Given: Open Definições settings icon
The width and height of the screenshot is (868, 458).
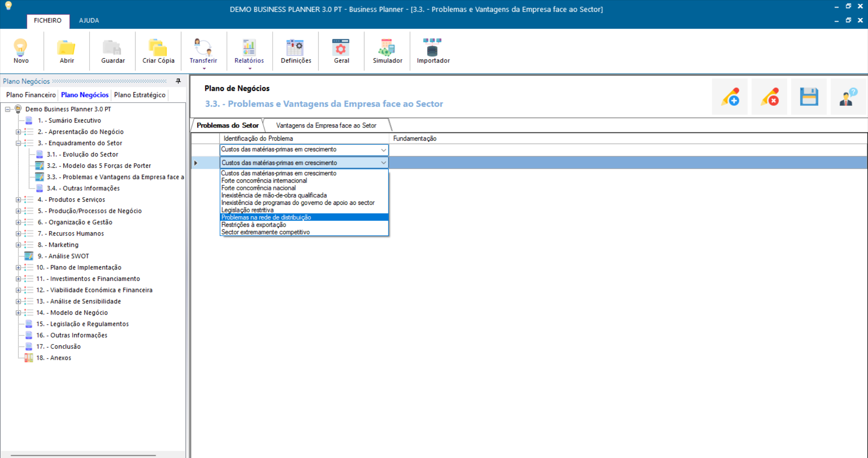Looking at the screenshot, I should pos(295,47).
